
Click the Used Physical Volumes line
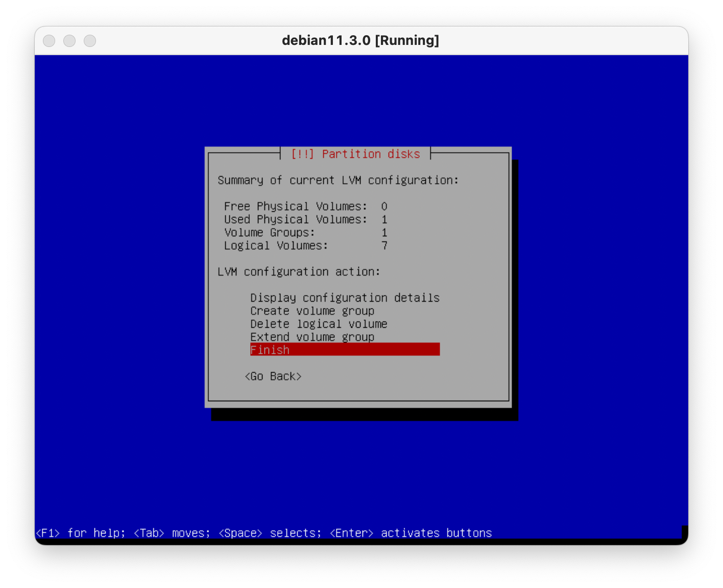(305, 219)
